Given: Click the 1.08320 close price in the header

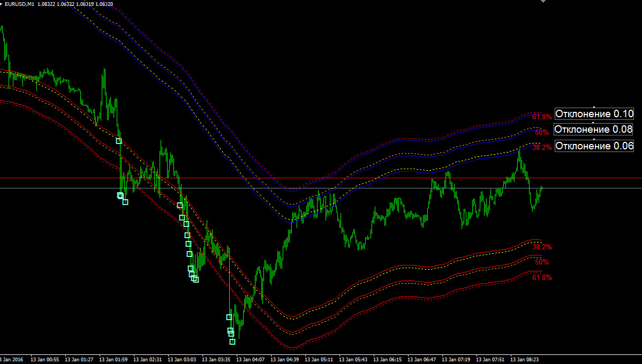Looking at the screenshot, I should [105, 4].
